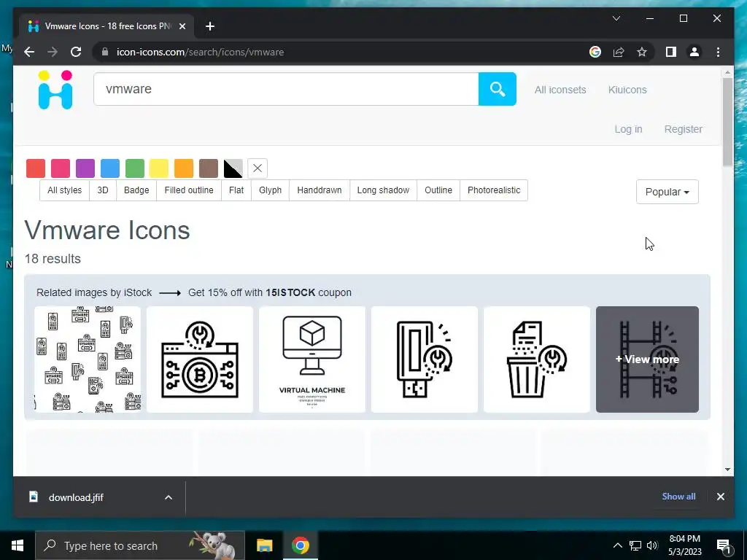Open a new browser tab
The height and width of the screenshot is (560, 747).
(210, 26)
